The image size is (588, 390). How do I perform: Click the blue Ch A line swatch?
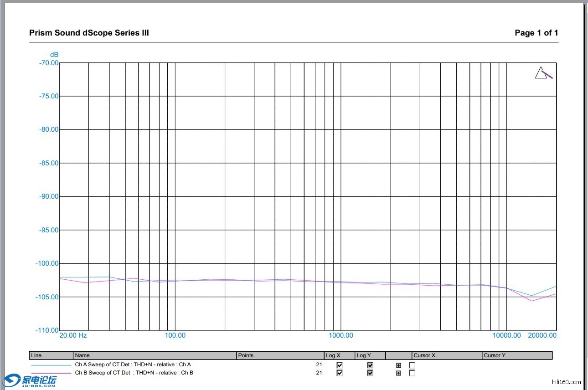[51, 365]
